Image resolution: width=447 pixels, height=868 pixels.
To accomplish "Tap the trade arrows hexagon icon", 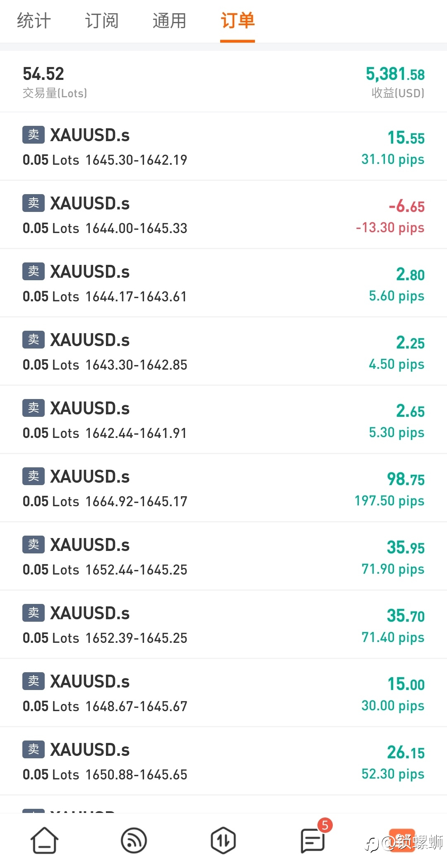I will 223,840.
